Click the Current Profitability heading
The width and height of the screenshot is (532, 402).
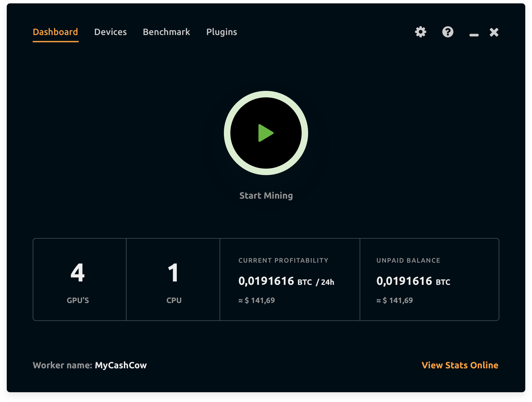[283, 260]
